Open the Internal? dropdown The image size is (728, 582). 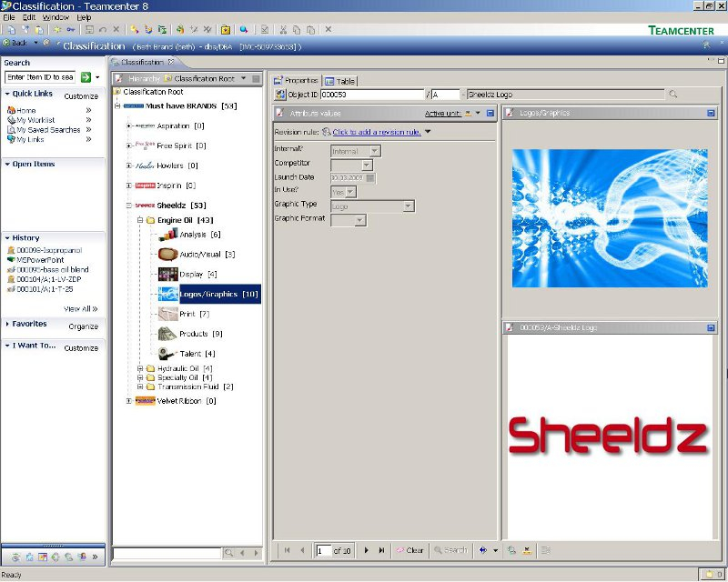[375, 151]
